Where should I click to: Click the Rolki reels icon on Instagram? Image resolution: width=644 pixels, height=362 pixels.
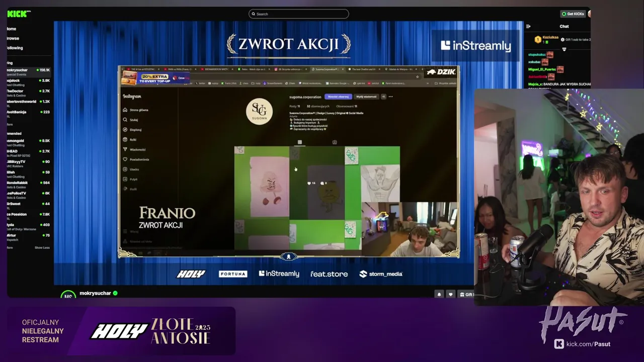(125, 139)
